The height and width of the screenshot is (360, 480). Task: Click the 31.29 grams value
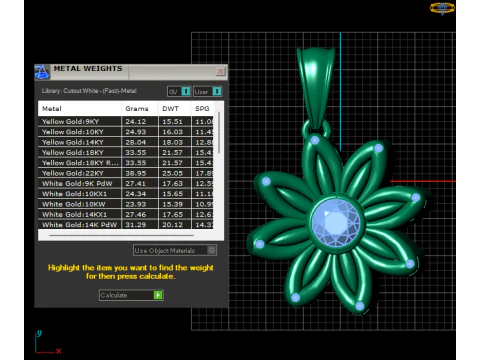click(x=136, y=225)
